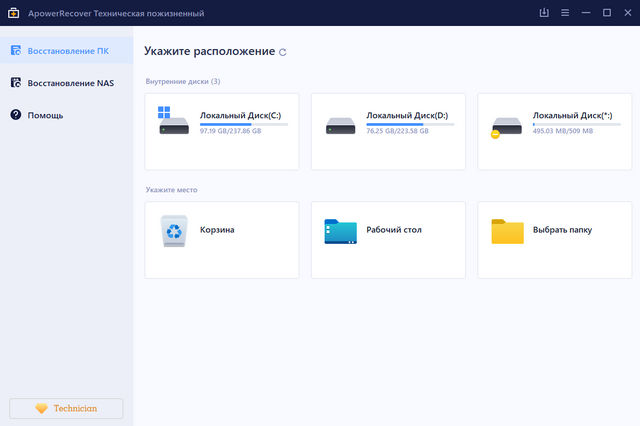Click the import scan result icon in title bar
Image resolution: width=640 pixels, height=426 pixels.
point(543,13)
